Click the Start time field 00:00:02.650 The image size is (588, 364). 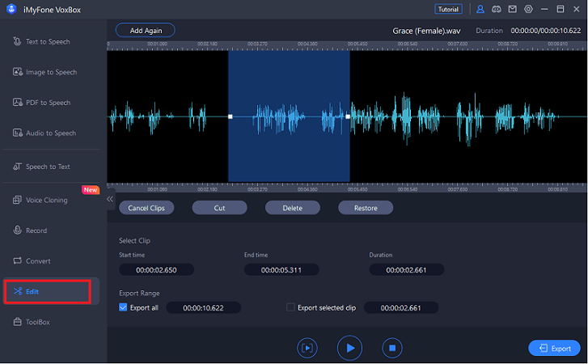(x=156, y=270)
